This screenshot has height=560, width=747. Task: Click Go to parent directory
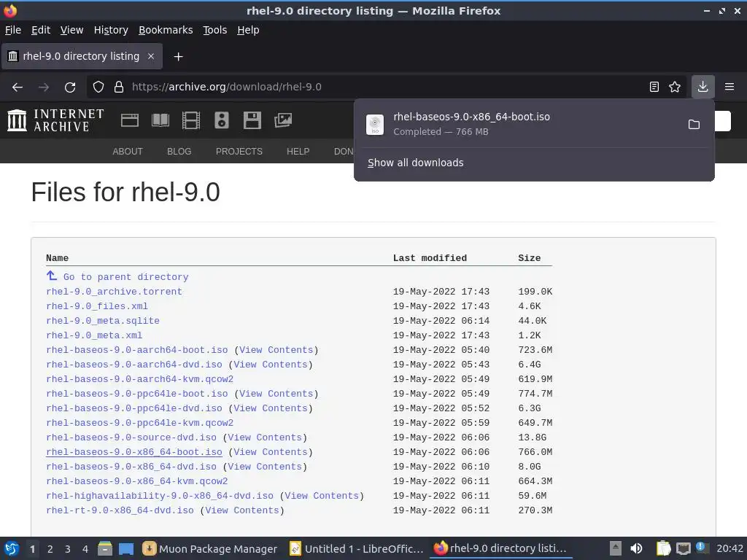coord(125,277)
